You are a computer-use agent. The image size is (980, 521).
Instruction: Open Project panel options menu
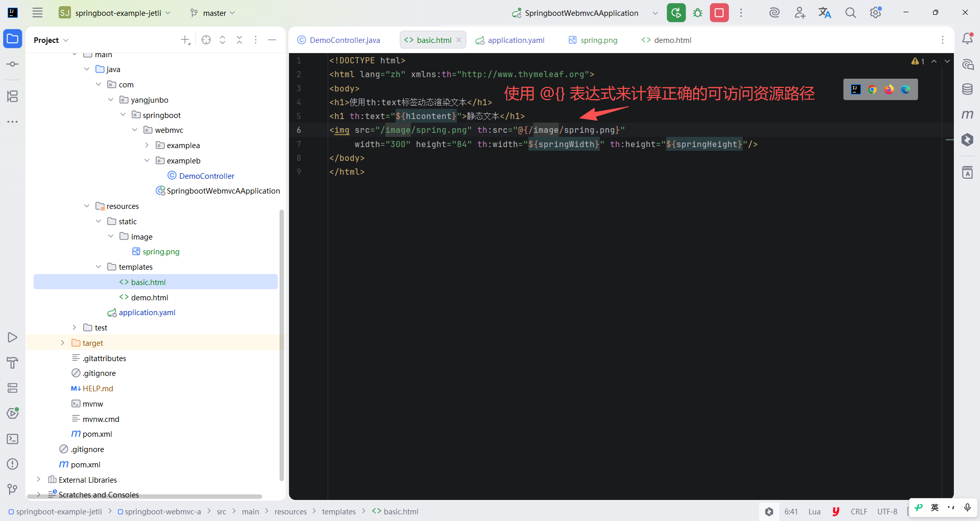(x=256, y=40)
